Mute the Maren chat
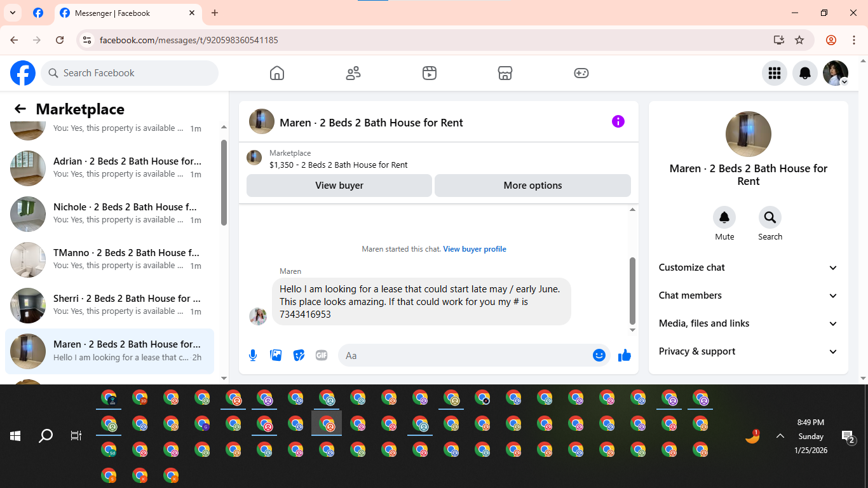 (x=724, y=218)
